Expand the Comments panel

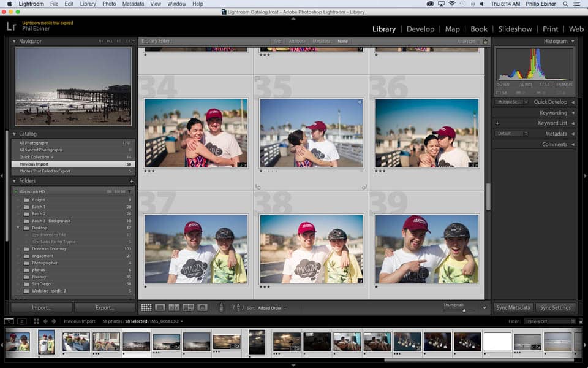(573, 144)
